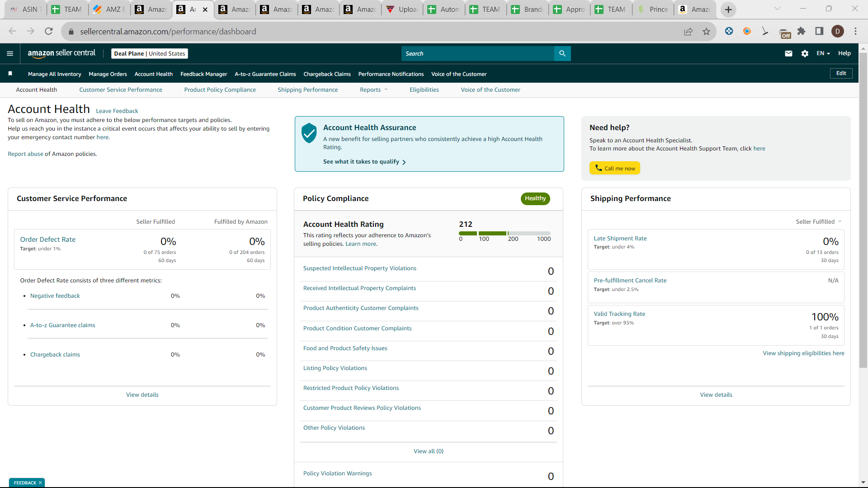
Task: Click the Report abuse link
Action: point(25,154)
